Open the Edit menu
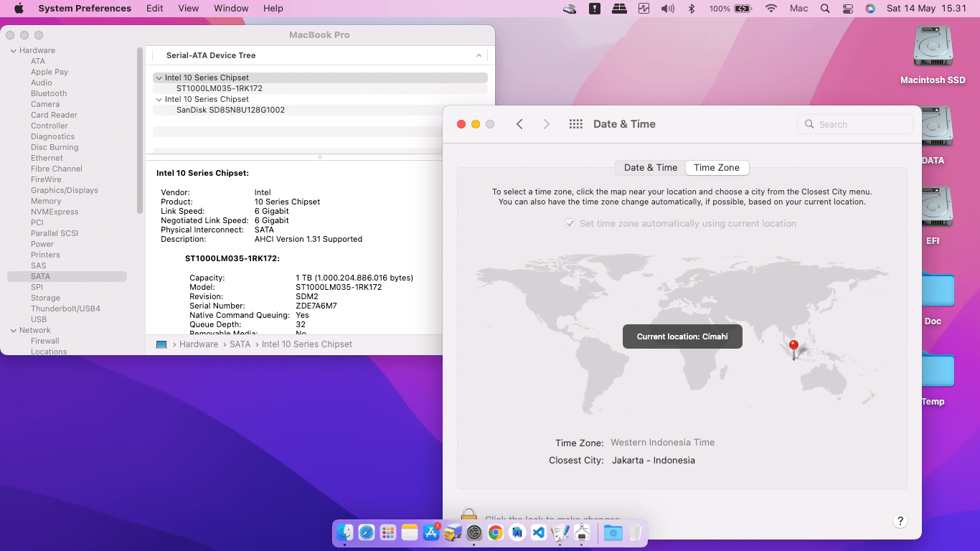 154,9
